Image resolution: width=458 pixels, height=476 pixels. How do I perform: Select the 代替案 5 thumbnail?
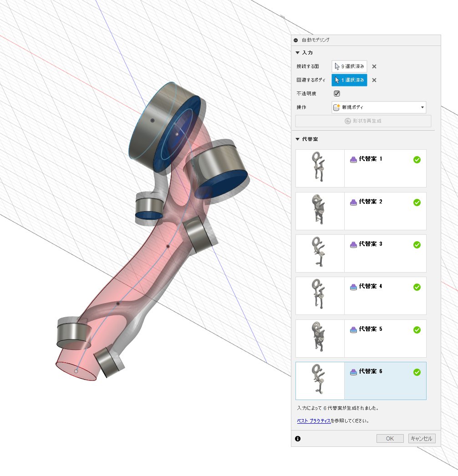[320, 338]
